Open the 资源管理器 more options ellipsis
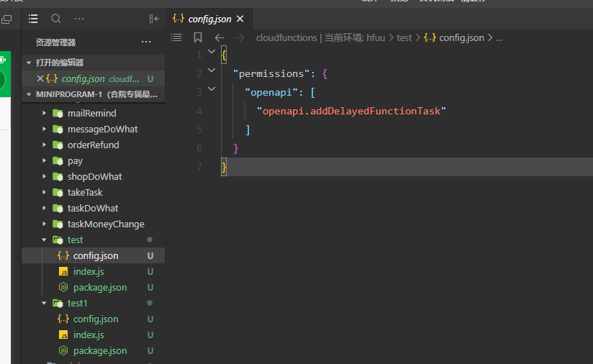 (146, 42)
